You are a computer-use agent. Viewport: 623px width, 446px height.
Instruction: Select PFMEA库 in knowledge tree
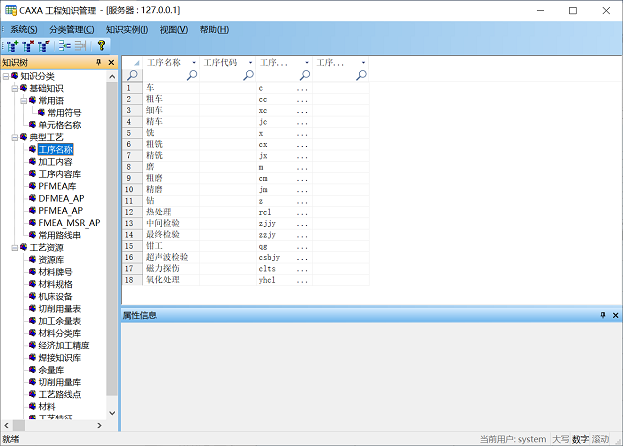[56, 186]
